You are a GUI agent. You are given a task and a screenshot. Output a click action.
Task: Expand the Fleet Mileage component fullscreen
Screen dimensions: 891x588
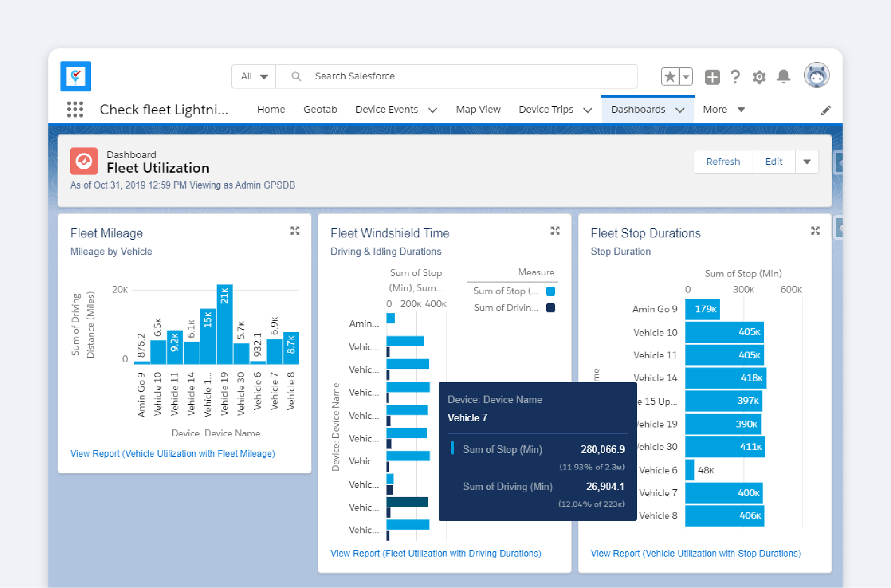(x=295, y=231)
